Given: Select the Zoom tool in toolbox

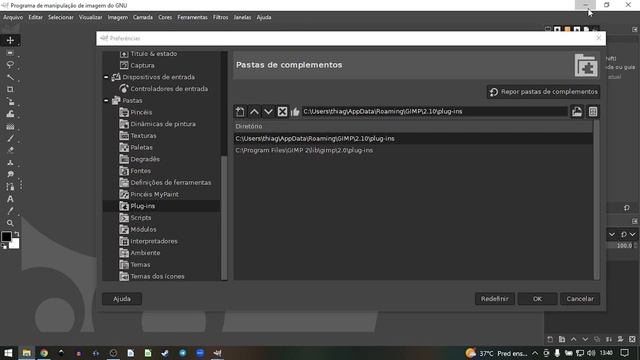Looking at the screenshot, I should click(x=10, y=223).
